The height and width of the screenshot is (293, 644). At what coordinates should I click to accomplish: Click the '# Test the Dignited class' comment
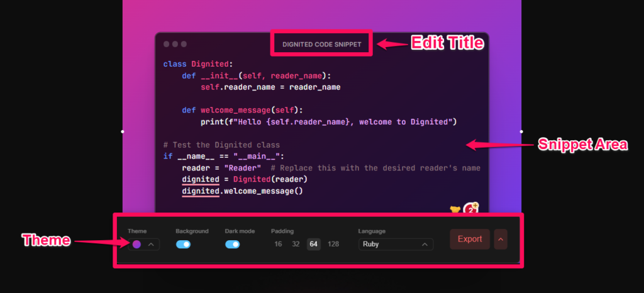pos(221,145)
